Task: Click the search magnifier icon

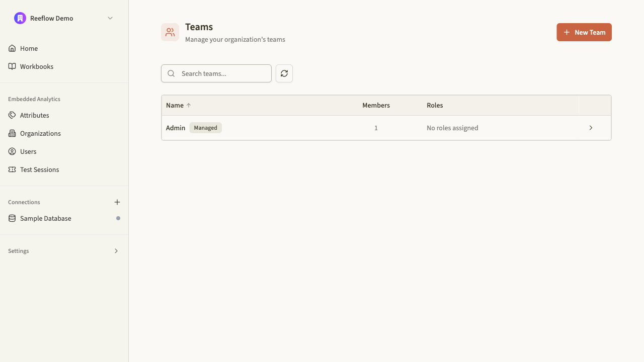Action: pos(171,73)
